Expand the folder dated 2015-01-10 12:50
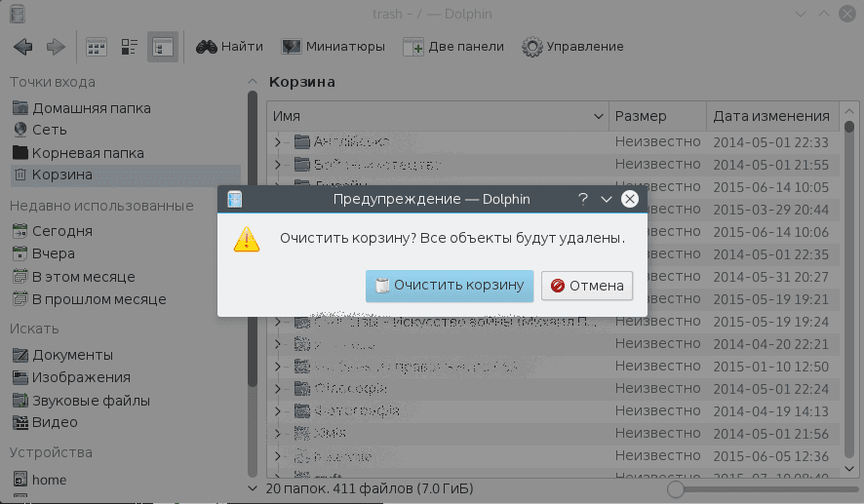864x504 pixels. pyautogui.click(x=278, y=367)
